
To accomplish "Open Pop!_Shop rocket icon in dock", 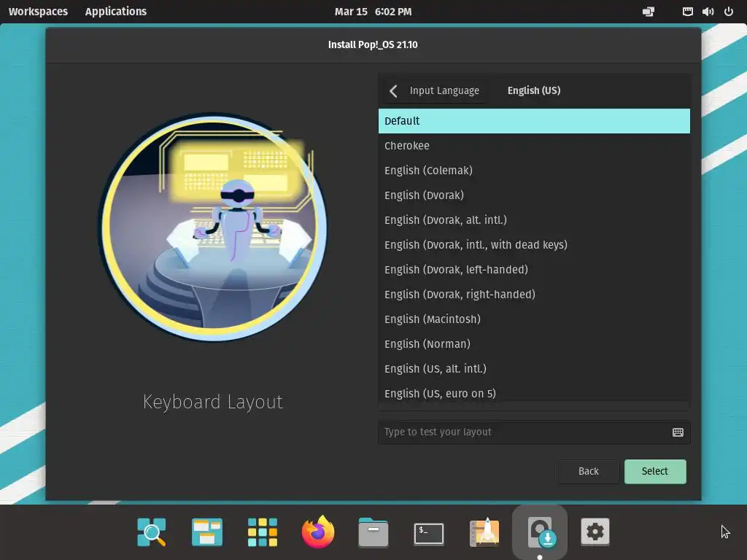I will (484, 532).
